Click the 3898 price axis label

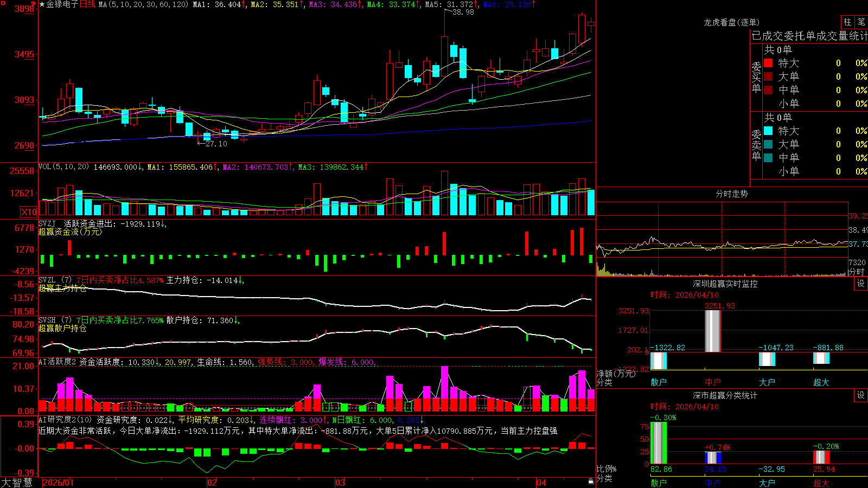click(x=25, y=9)
